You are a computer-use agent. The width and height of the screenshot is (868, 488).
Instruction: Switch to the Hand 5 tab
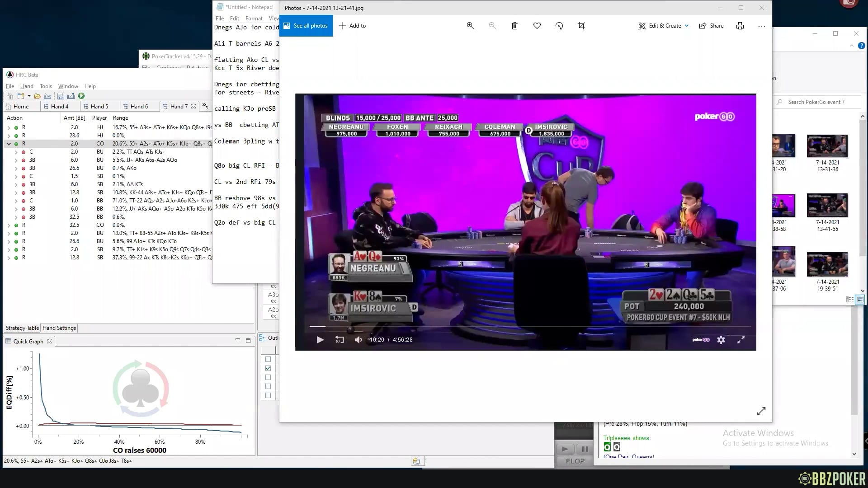click(99, 106)
